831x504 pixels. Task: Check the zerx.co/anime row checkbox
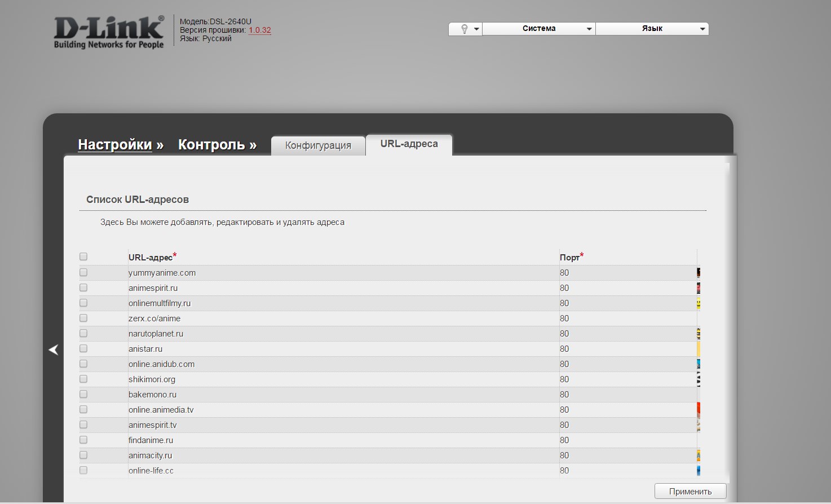pyautogui.click(x=83, y=318)
